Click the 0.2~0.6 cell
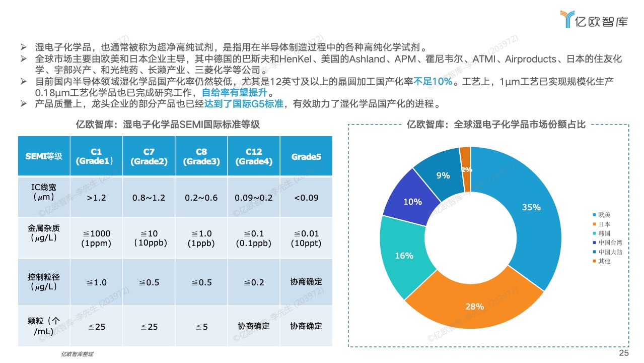The height and width of the screenshot is (363, 644). point(201,197)
